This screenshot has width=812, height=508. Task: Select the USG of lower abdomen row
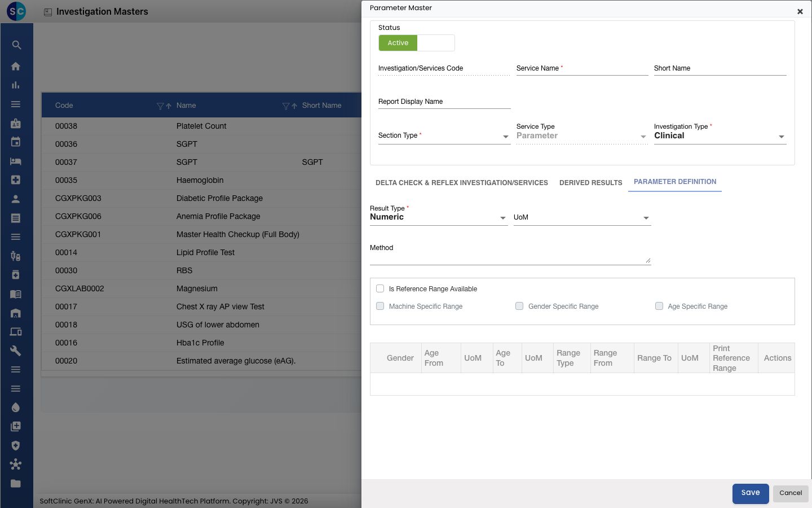point(201,325)
